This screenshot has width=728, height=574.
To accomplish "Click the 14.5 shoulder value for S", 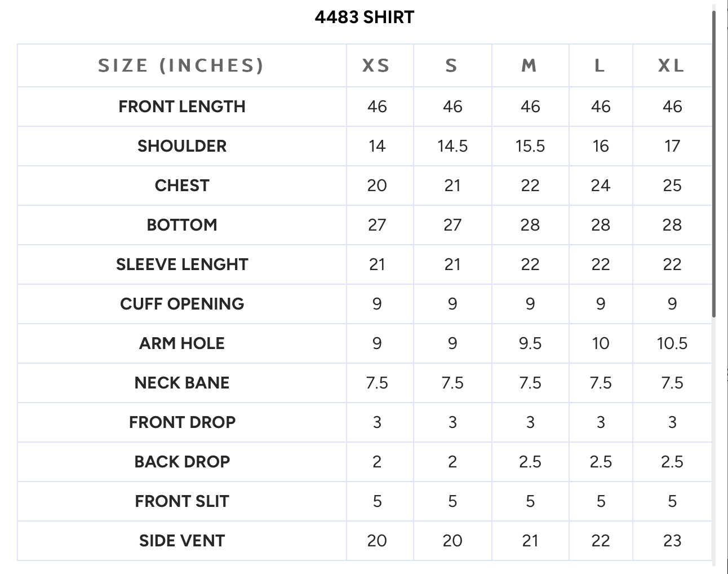I will [x=452, y=146].
